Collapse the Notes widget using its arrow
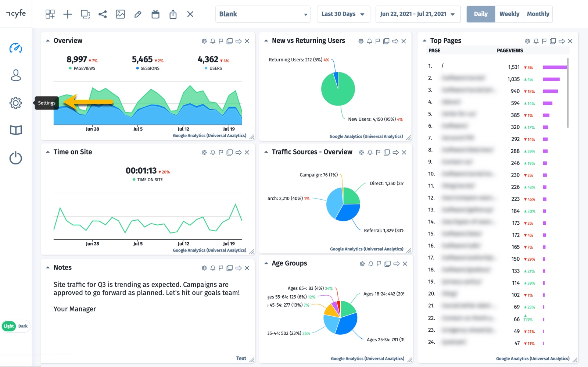The width and height of the screenshot is (588, 367). click(48, 268)
